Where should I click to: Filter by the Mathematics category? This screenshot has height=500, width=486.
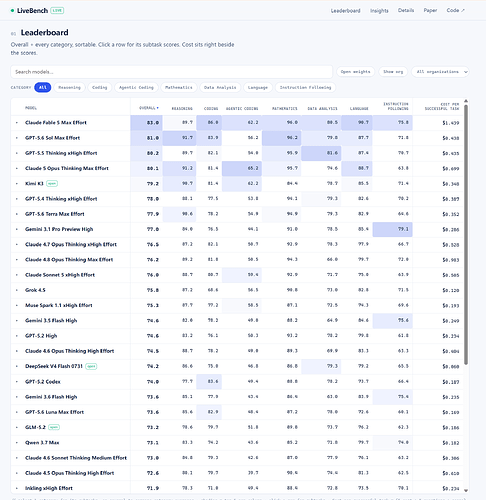179,87
